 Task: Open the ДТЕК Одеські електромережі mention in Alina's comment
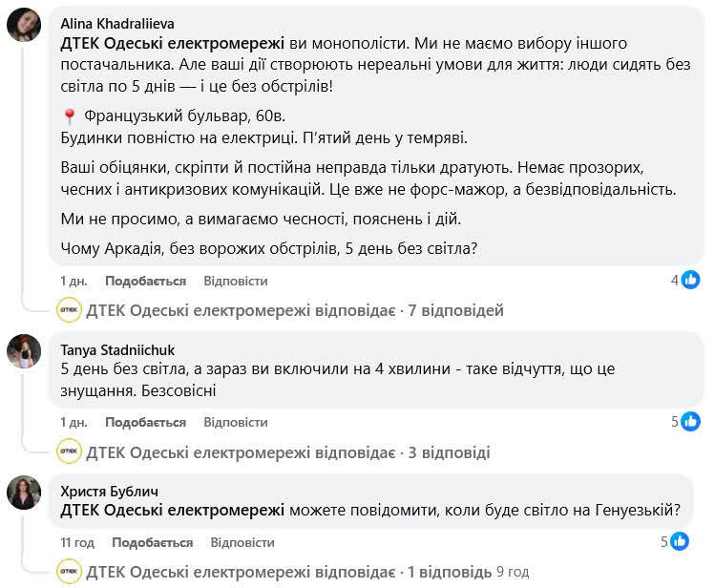pyautogui.click(x=173, y=44)
